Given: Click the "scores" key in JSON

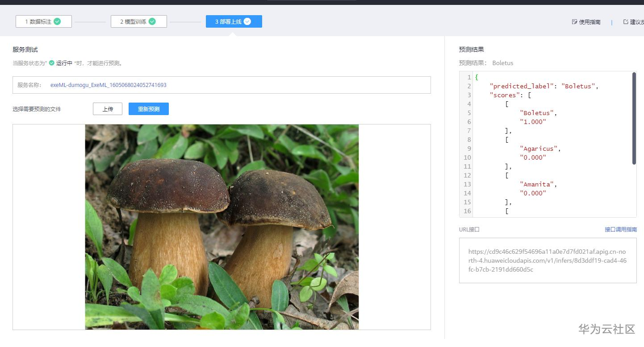Looking at the screenshot, I should click(506, 95).
